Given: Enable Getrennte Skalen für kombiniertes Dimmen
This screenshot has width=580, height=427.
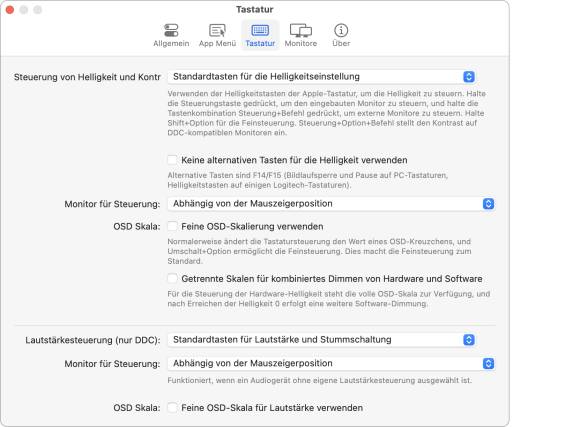Looking at the screenshot, I should 172,278.
